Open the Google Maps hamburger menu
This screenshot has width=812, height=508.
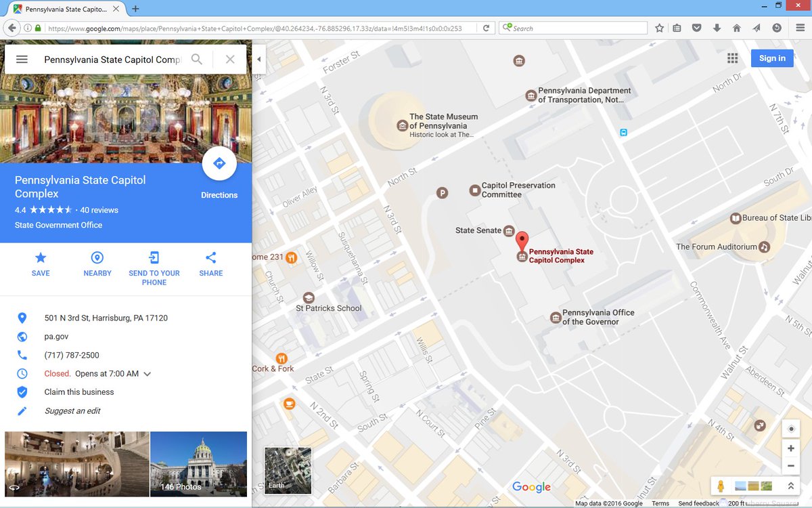[22, 60]
